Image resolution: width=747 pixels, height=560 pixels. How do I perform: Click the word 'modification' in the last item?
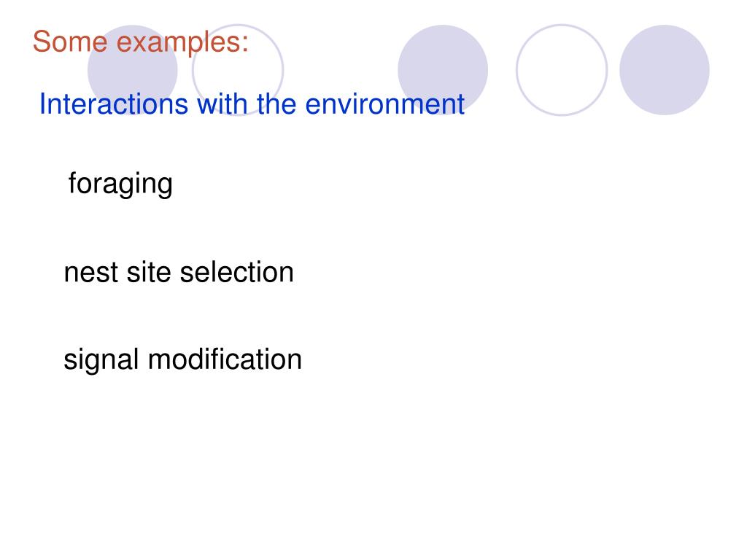[x=225, y=359]
